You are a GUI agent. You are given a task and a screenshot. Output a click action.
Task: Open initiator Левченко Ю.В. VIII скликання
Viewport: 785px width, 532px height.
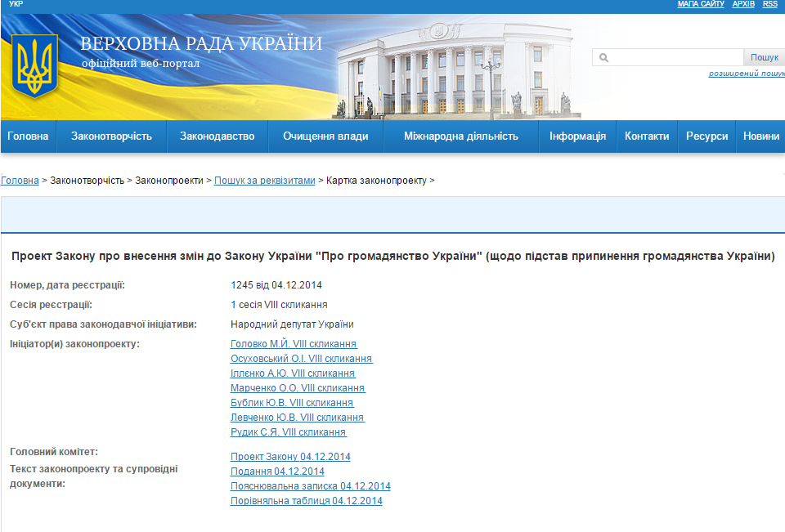pos(298,418)
